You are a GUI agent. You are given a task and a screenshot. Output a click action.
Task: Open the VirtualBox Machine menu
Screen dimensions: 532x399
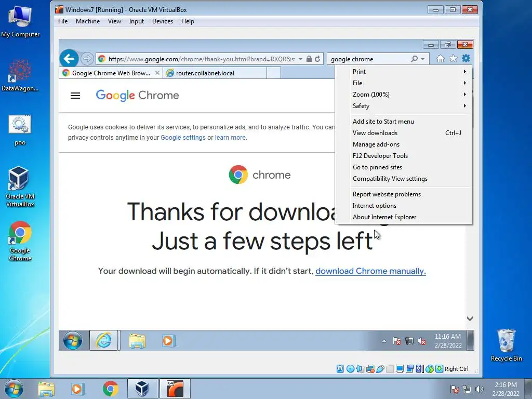pos(87,21)
